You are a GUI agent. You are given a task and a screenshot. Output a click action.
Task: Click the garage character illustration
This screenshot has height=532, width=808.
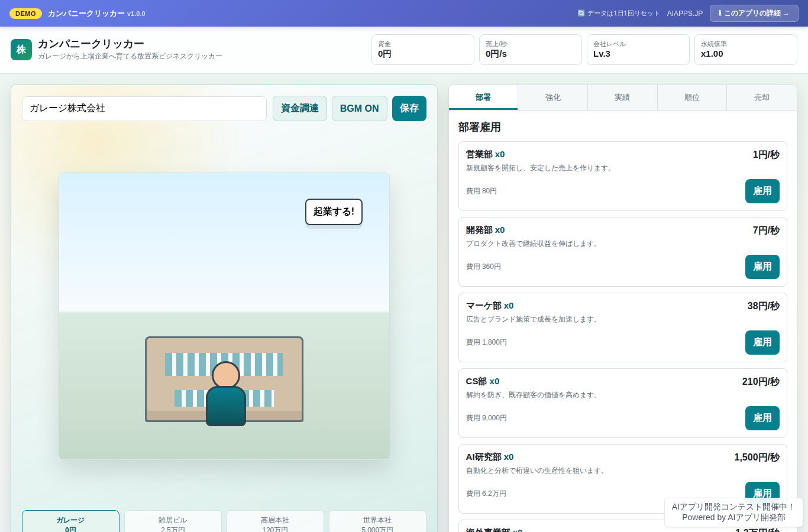[225, 392]
